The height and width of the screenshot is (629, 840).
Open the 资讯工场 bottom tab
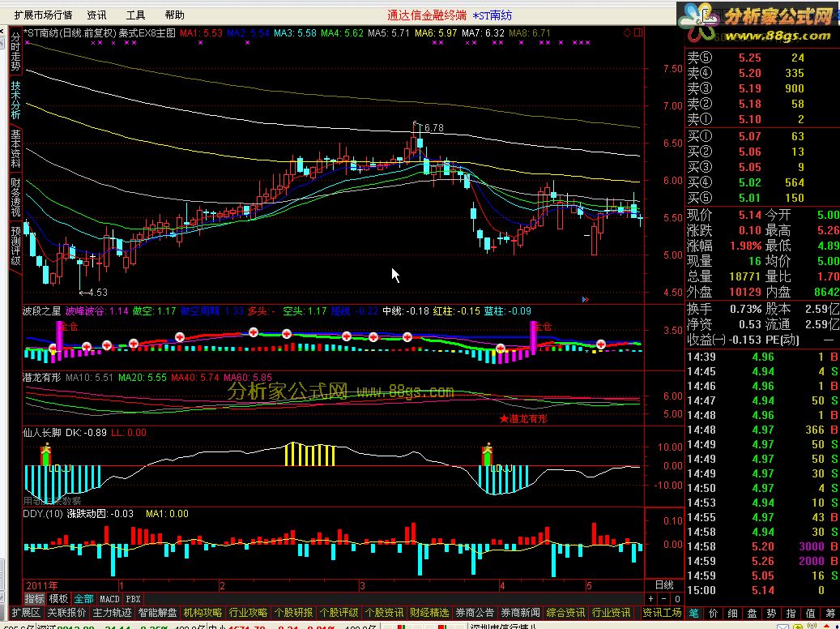tap(662, 613)
